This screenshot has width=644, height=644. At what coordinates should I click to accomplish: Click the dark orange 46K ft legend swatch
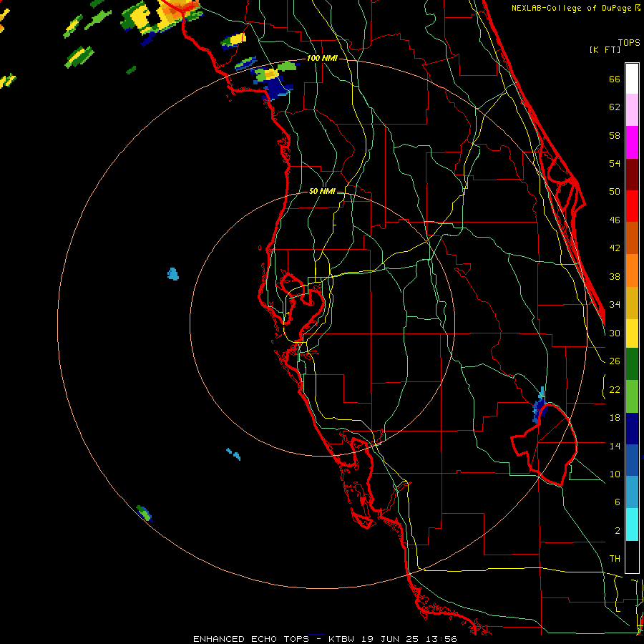tap(632, 238)
